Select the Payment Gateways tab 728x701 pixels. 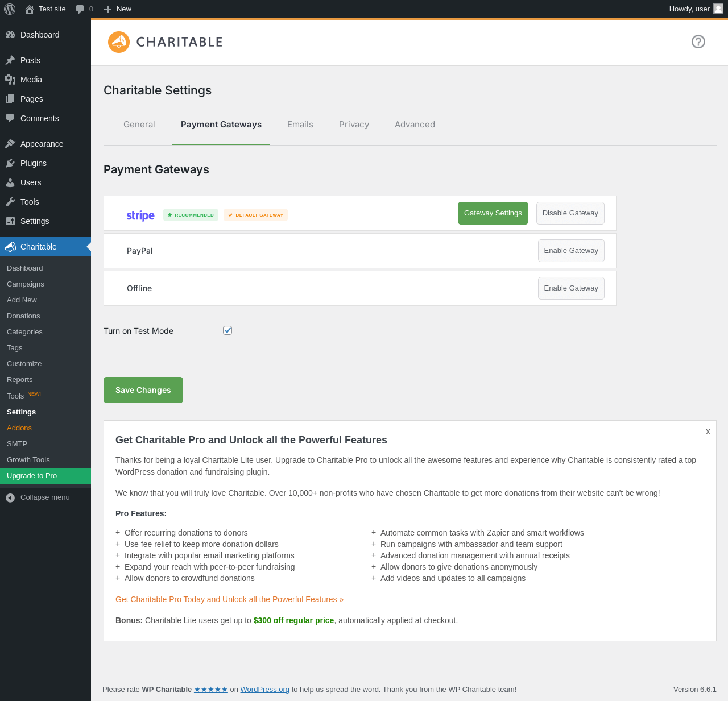tap(221, 125)
